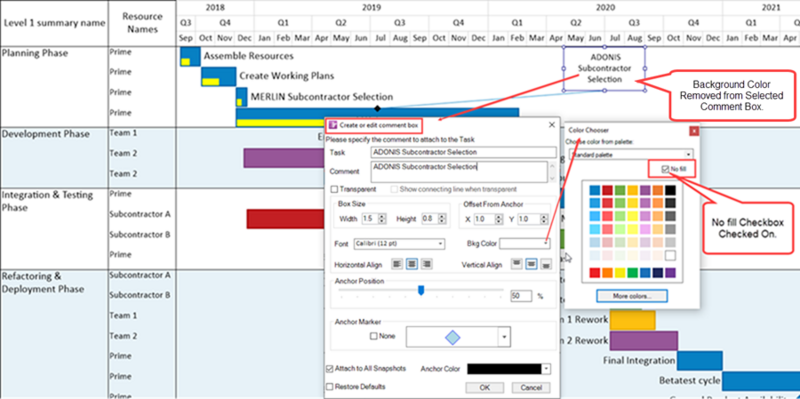Click the 2019 year header in timeline
Viewport: 800px width, 399px height.
[x=371, y=7]
